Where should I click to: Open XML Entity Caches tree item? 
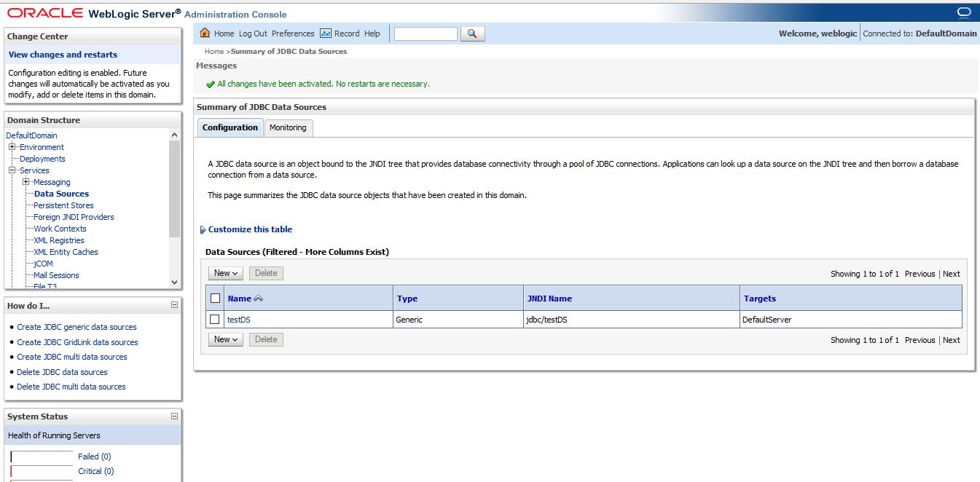click(66, 252)
